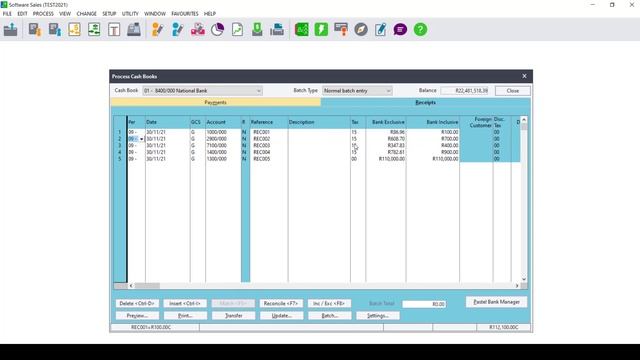Click the R110,000.00 Bank Exclusive cell
The width and height of the screenshot is (640, 360).
pyautogui.click(x=386, y=159)
